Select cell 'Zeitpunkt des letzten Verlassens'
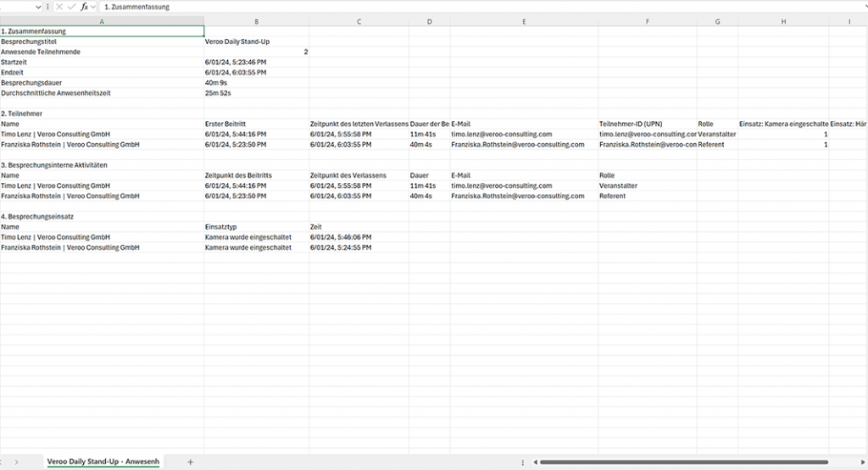 [359, 124]
